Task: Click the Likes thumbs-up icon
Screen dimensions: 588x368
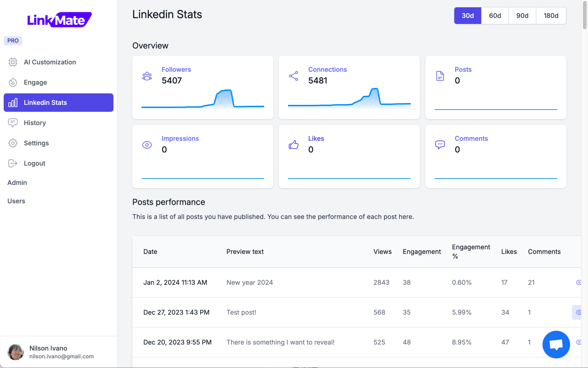Action: click(x=294, y=145)
